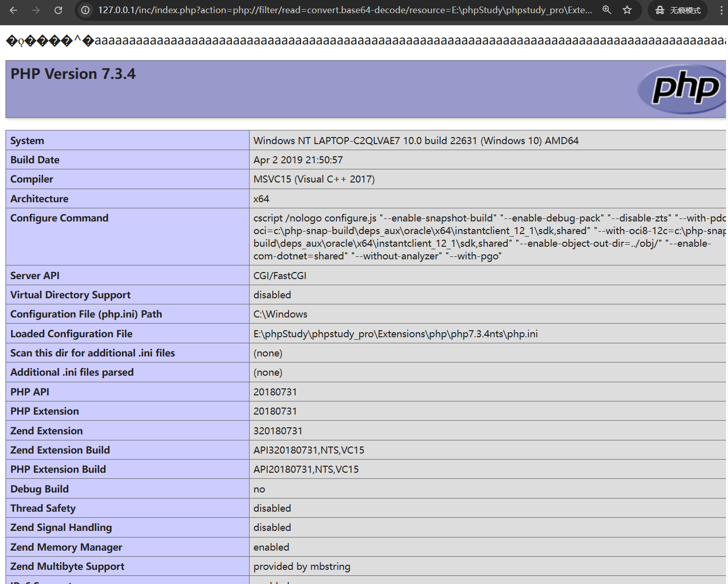Image resolution: width=728 pixels, height=584 pixels.
Task: Select the MSVC15 (Visual C++ 2017) value
Action: click(314, 179)
